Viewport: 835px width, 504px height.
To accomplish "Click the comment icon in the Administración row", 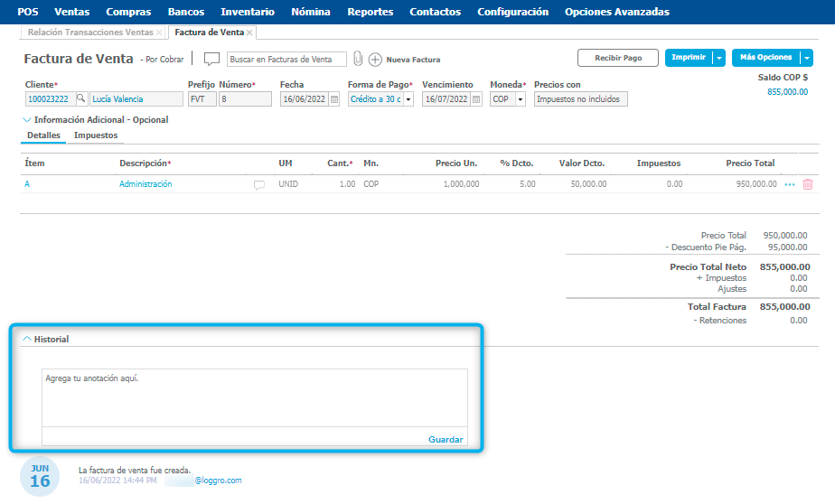I will (x=259, y=184).
